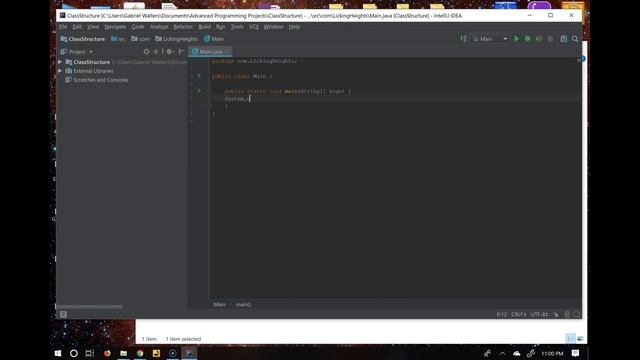Open the Navigate menu

pyautogui.click(x=115, y=27)
